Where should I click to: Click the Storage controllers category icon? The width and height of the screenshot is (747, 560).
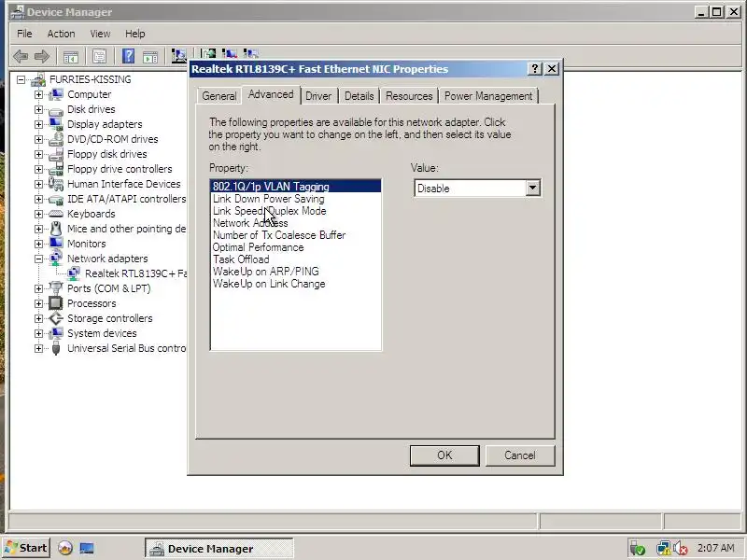[56, 318]
